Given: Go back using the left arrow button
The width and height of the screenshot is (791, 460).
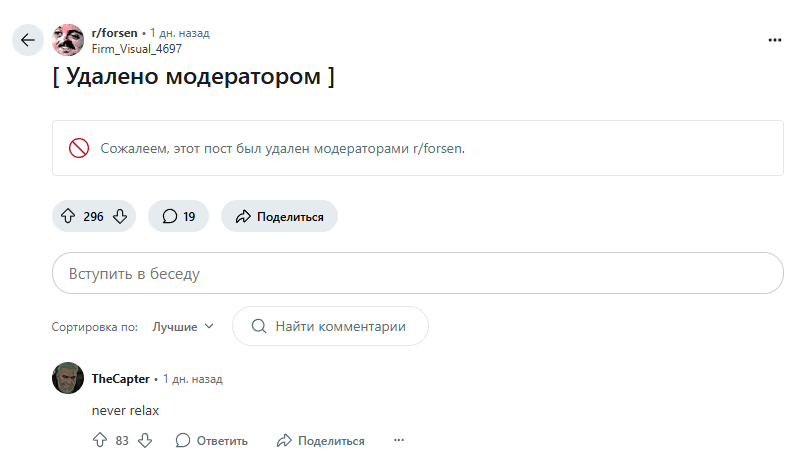Looking at the screenshot, I should (x=28, y=40).
